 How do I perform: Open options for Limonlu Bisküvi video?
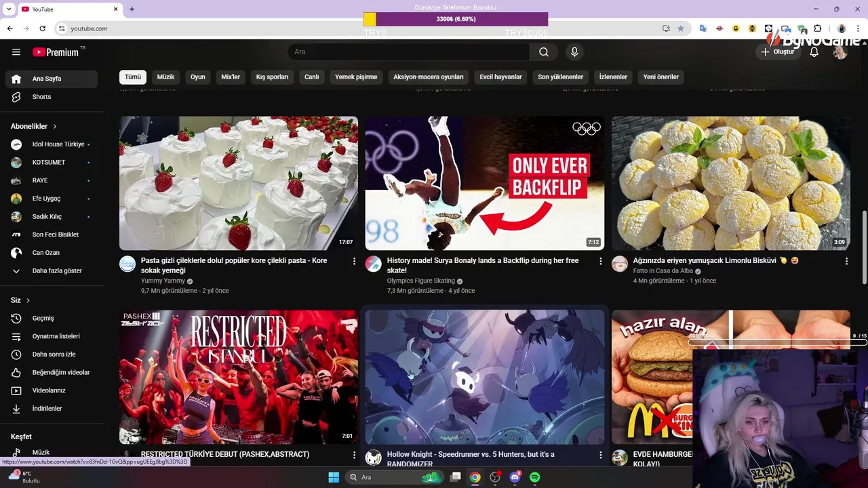(x=846, y=261)
